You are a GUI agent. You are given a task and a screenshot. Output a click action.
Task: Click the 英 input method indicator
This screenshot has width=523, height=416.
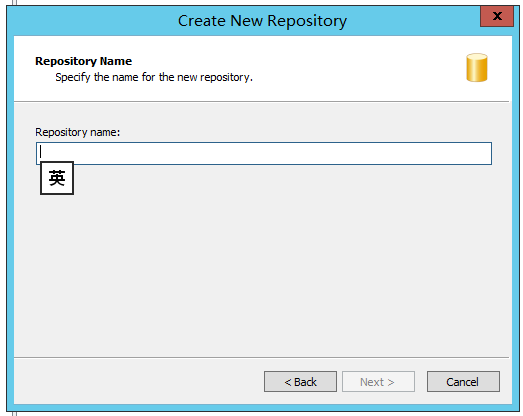click(x=57, y=178)
